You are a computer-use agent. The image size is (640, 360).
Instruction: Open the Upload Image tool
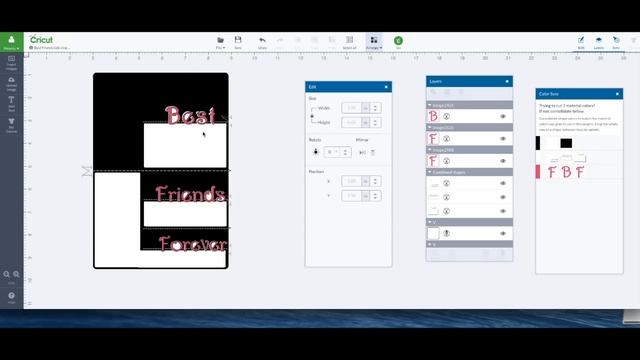tap(11, 84)
